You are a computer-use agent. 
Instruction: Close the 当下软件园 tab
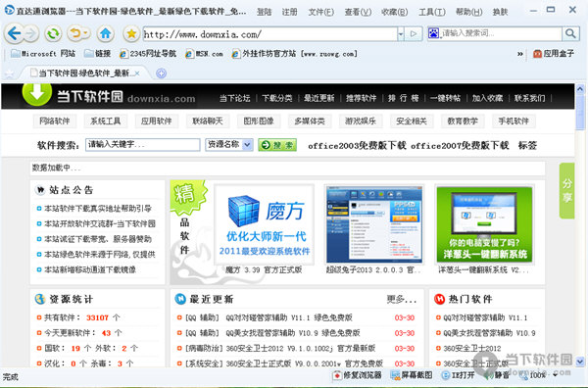(x=137, y=73)
